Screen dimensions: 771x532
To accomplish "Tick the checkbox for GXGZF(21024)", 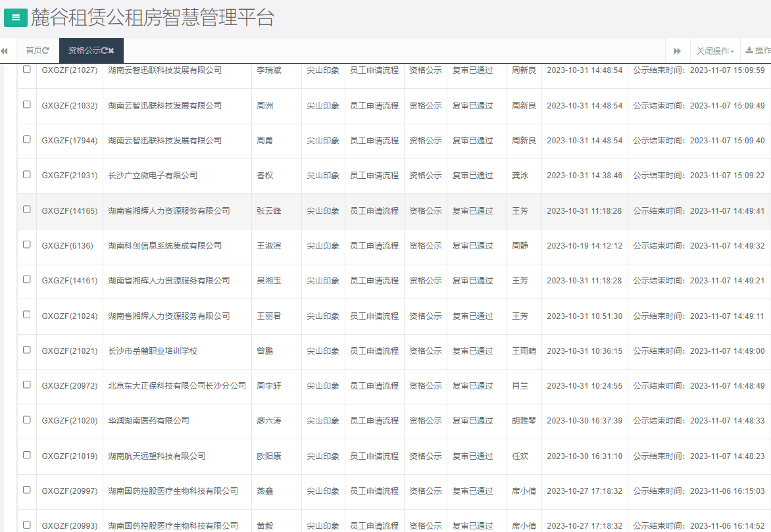I will click(x=27, y=315).
